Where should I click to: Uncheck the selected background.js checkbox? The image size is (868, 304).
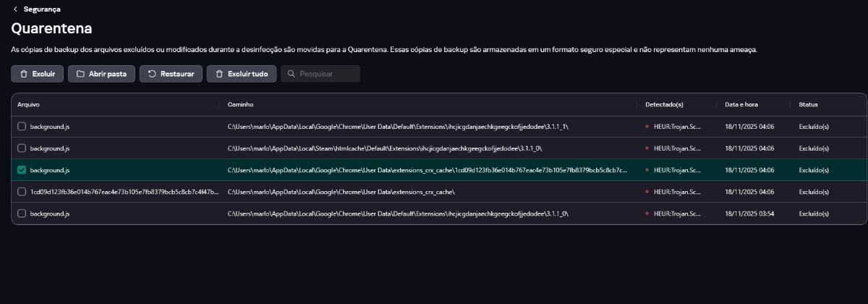[x=22, y=170]
